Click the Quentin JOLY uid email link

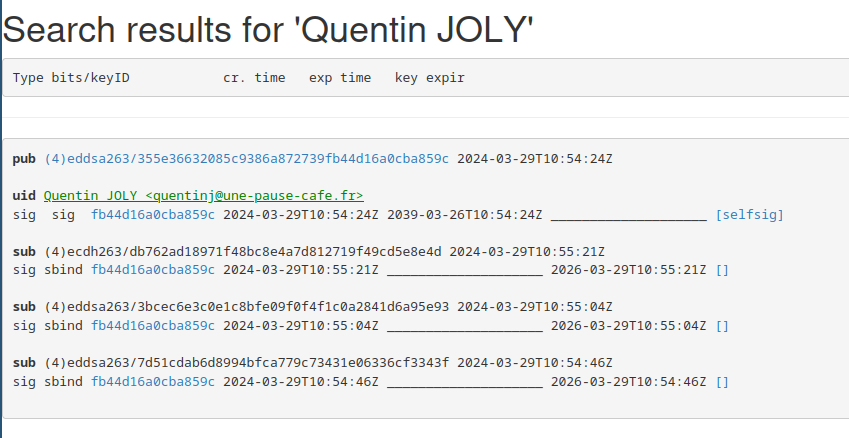coord(204,195)
